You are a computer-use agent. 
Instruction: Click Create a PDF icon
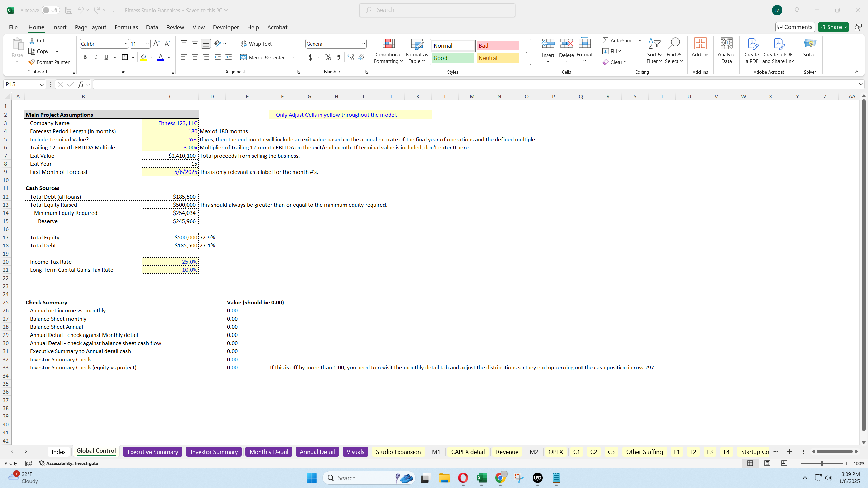(752, 51)
